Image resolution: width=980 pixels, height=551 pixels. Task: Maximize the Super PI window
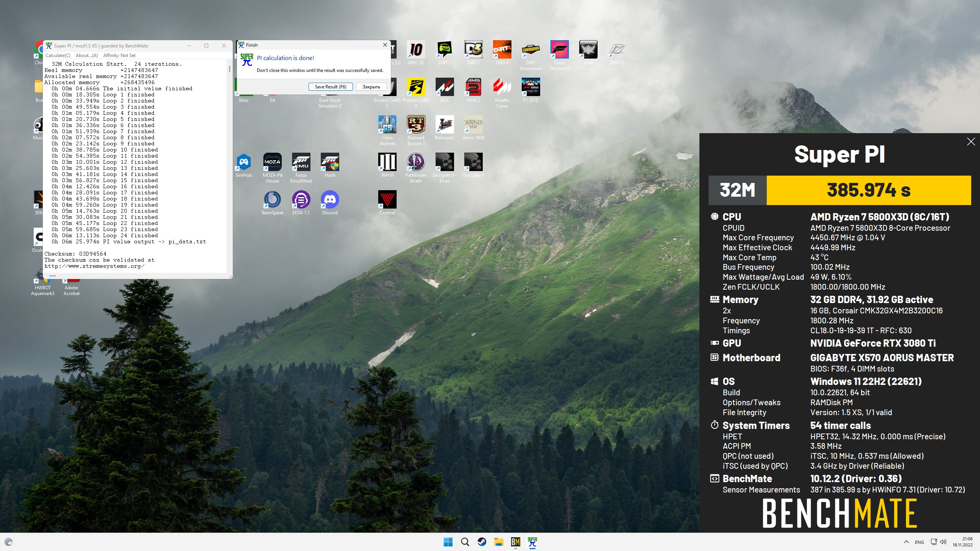click(206, 46)
